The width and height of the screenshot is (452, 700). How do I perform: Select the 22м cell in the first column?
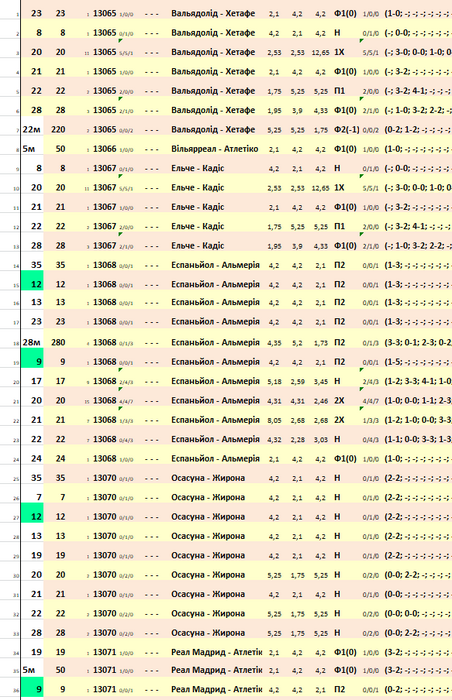[32, 129]
